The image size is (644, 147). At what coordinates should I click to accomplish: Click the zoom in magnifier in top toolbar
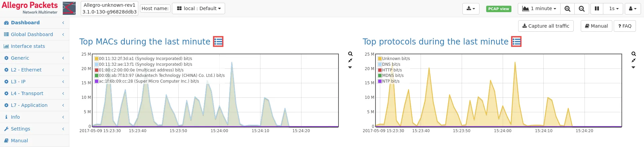pos(567,9)
